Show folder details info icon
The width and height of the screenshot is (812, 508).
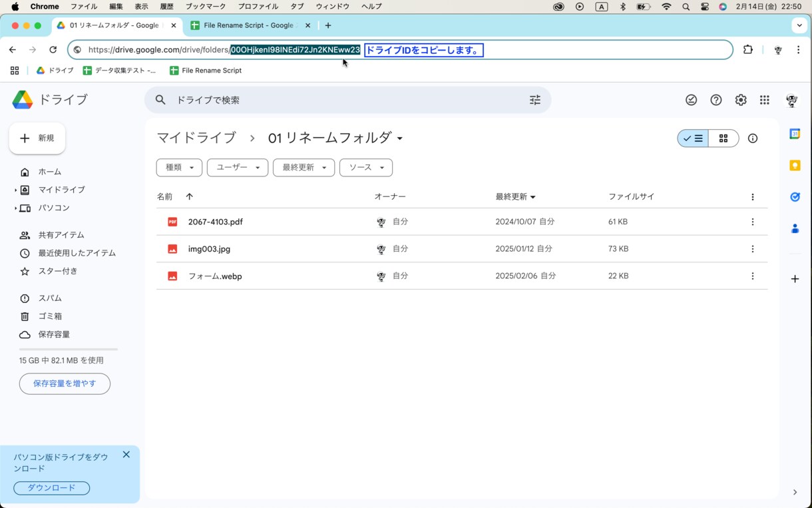tap(753, 138)
